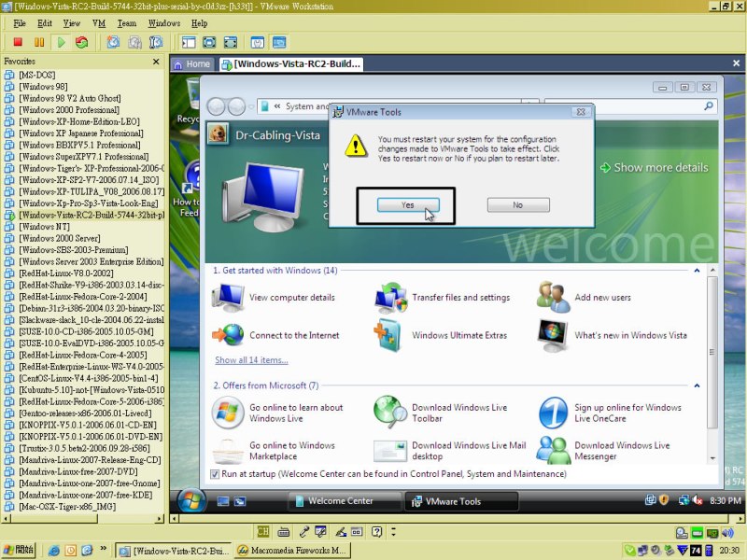Click the Revert to Snapshot toolbar icon
Screen dimensions: 747x560
click(134, 42)
